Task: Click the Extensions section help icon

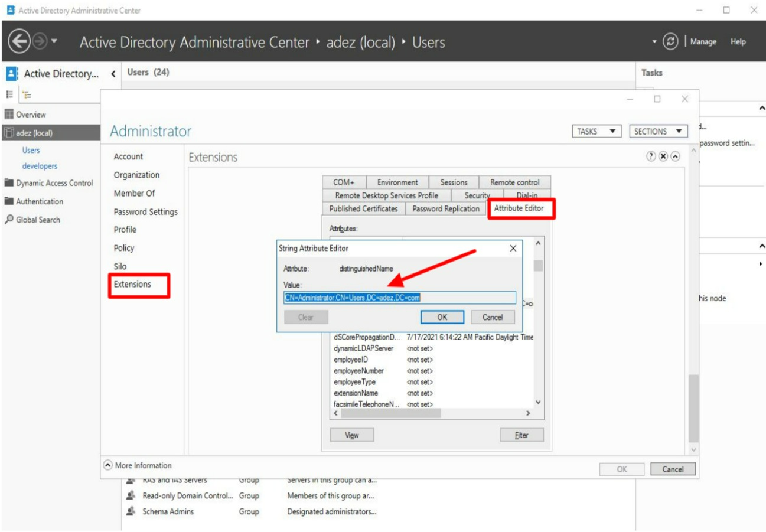Action: [651, 156]
